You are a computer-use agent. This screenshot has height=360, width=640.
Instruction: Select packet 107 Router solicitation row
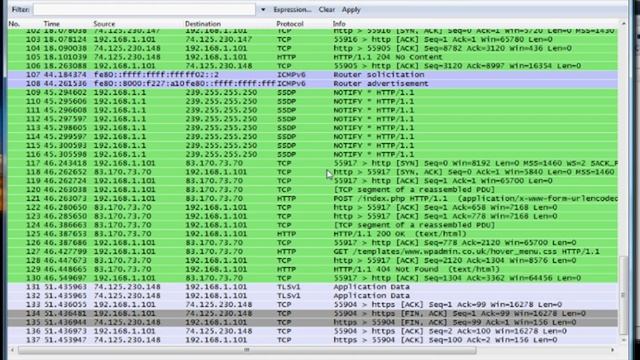[313, 75]
